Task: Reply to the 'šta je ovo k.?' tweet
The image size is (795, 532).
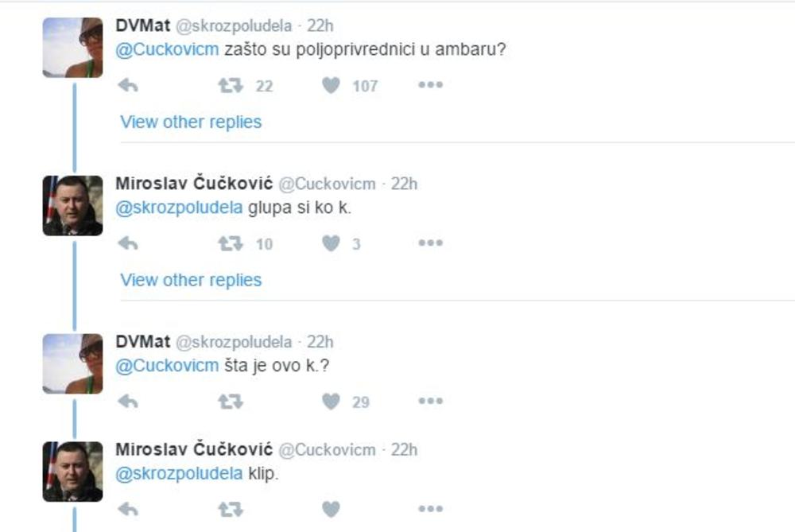Action: [128, 402]
